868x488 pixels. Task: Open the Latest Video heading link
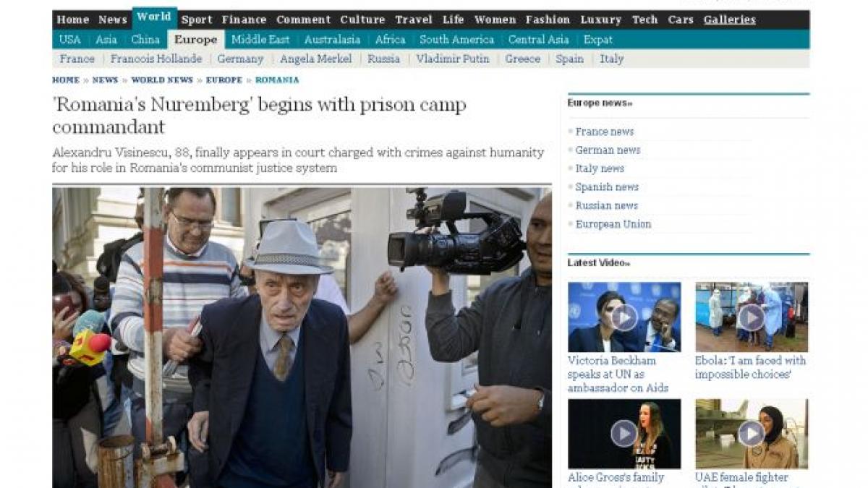pos(598,263)
